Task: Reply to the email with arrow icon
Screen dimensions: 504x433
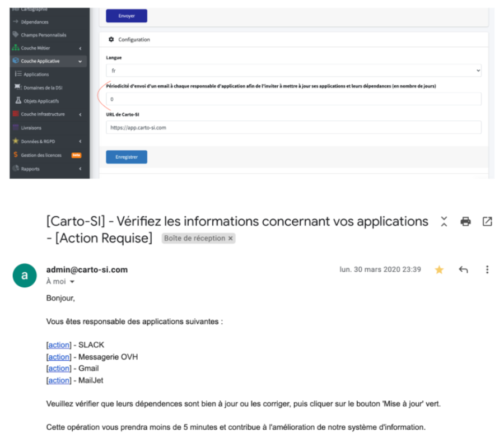Action: [x=463, y=269]
